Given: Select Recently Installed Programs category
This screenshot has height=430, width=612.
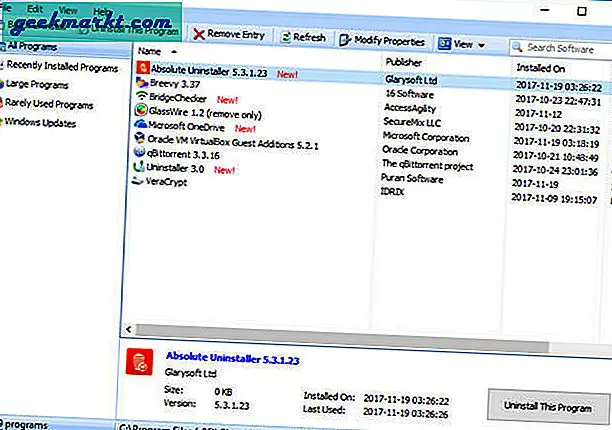Looking at the screenshot, I should (62, 67).
